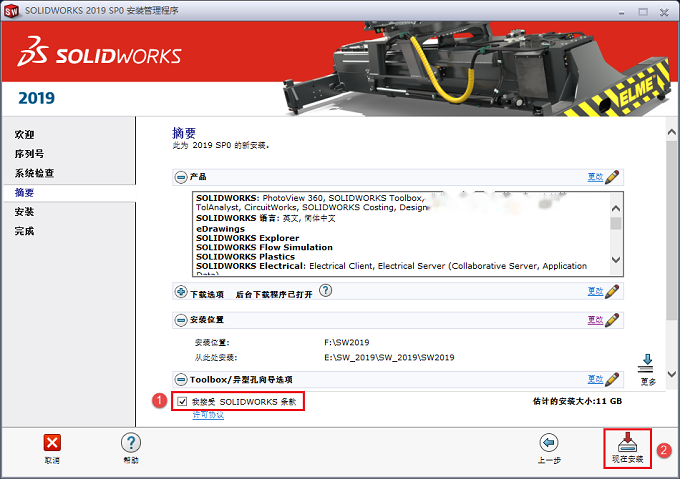
Task: Click the eDrawings product entry
Action: coord(220,229)
